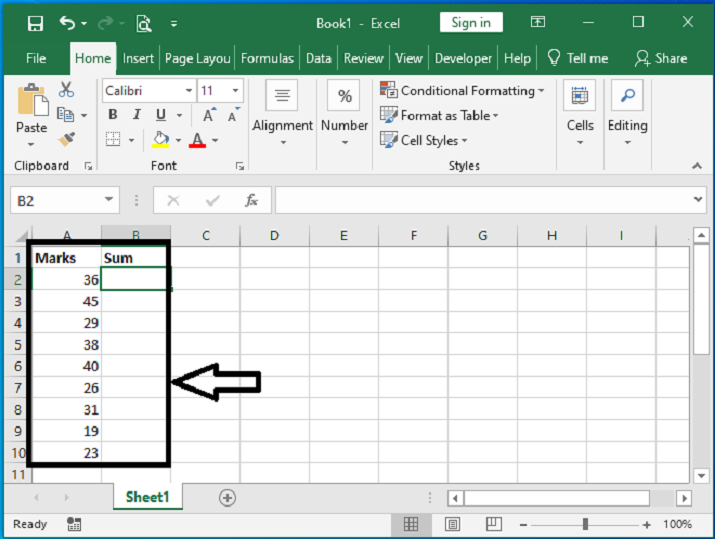715x539 pixels.
Task: Copy selection with the Copy icon
Action: tap(65, 114)
